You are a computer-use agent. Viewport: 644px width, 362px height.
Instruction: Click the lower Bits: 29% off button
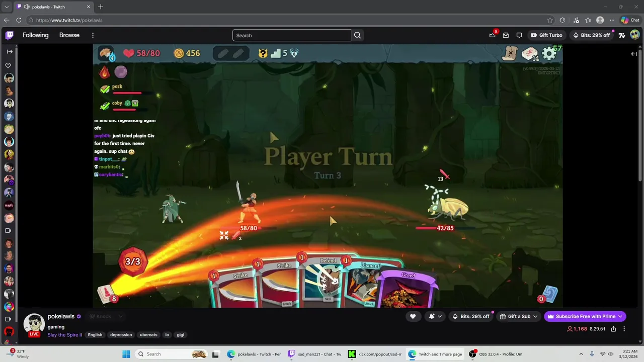pyautogui.click(x=471, y=316)
